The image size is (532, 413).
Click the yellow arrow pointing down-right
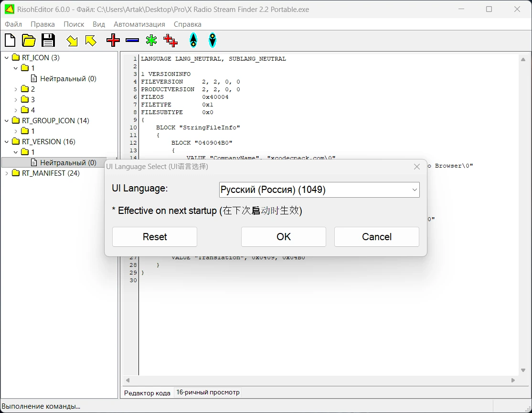(72, 41)
